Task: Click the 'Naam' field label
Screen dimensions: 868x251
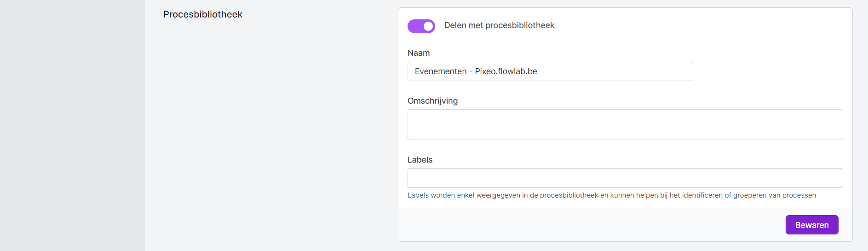Action: 419,53
